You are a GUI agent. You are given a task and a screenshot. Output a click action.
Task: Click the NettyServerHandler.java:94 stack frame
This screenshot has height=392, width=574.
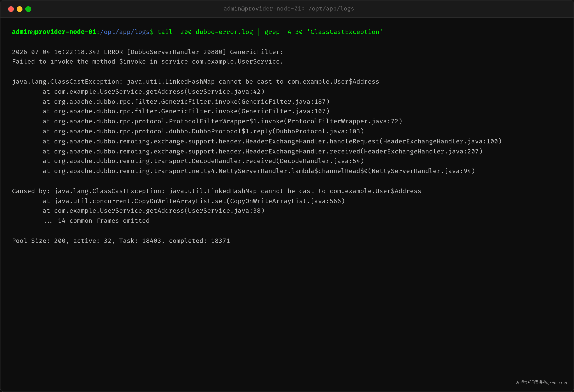pos(259,171)
